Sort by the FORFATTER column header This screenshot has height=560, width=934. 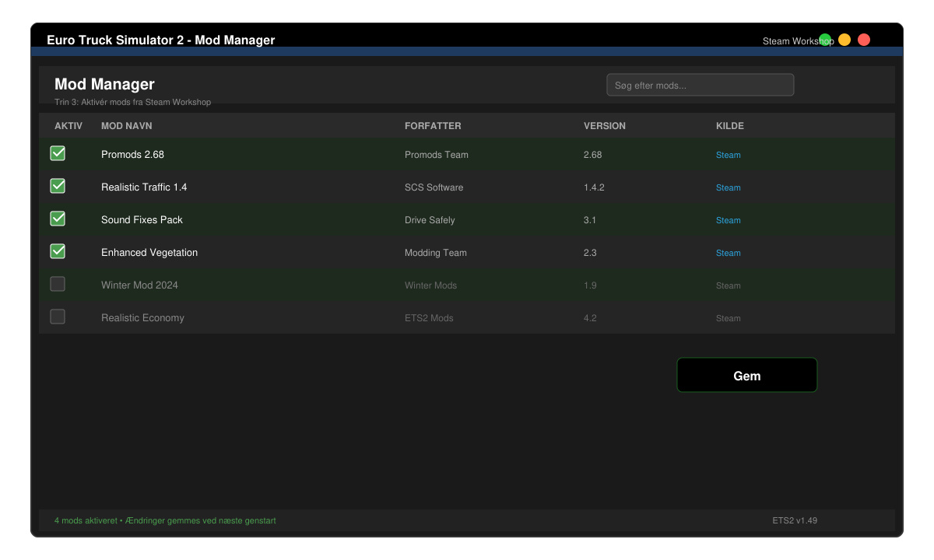pyautogui.click(x=433, y=126)
